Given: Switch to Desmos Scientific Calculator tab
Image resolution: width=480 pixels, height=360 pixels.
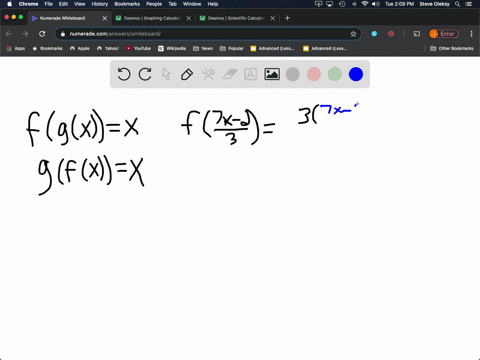Looking at the screenshot, I should [x=236, y=18].
